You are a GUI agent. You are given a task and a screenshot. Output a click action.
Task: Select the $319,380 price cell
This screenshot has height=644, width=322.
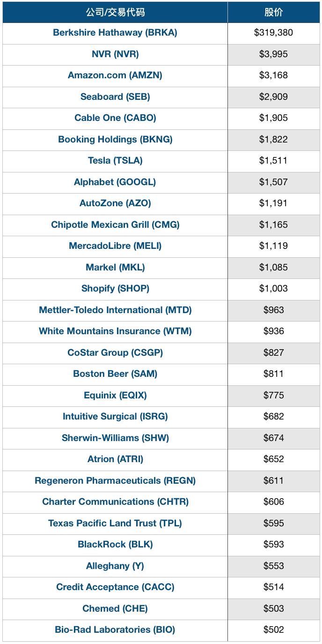pos(274,33)
